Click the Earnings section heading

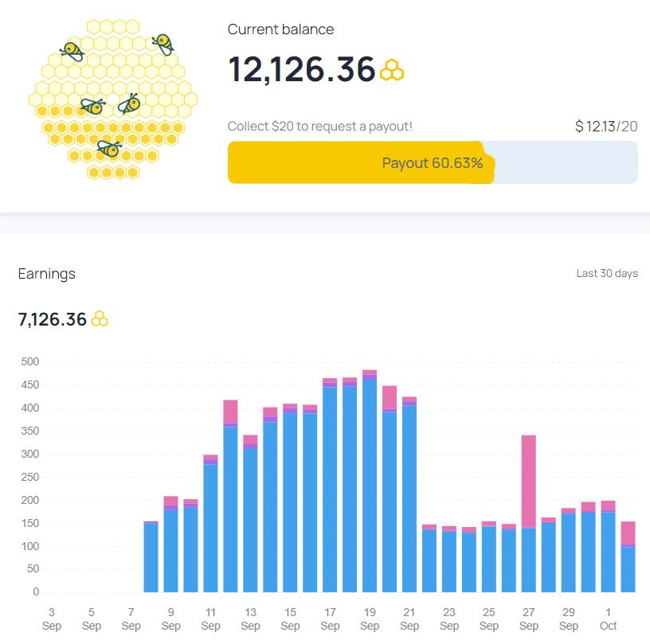pos(47,274)
